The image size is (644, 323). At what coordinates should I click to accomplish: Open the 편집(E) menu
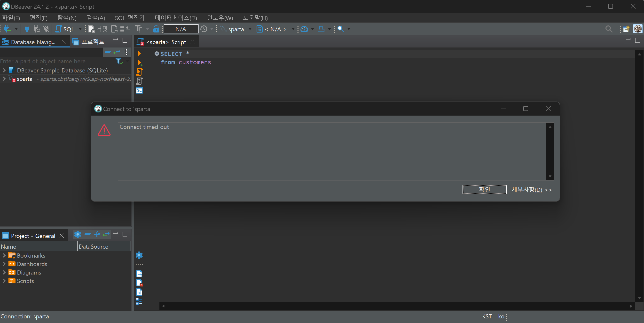(39, 18)
